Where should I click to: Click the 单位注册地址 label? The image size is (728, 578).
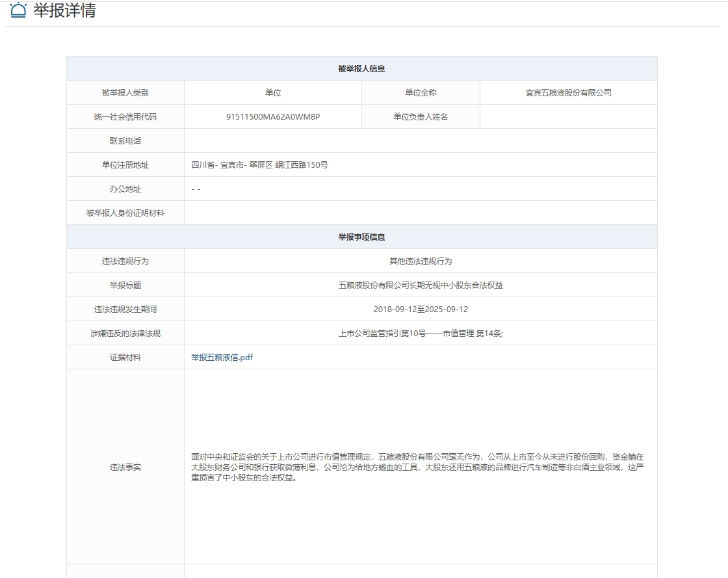(x=125, y=164)
